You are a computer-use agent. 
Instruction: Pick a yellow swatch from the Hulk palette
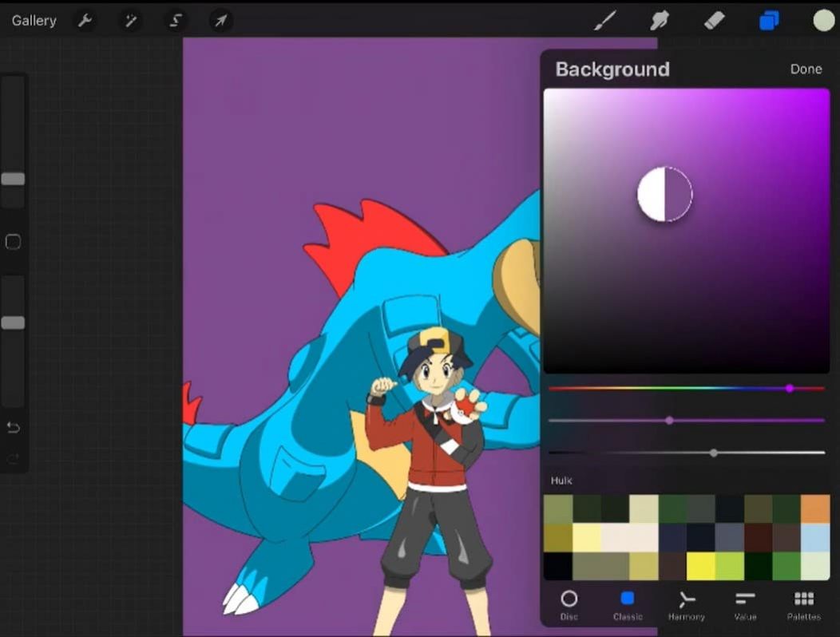coord(701,567)
